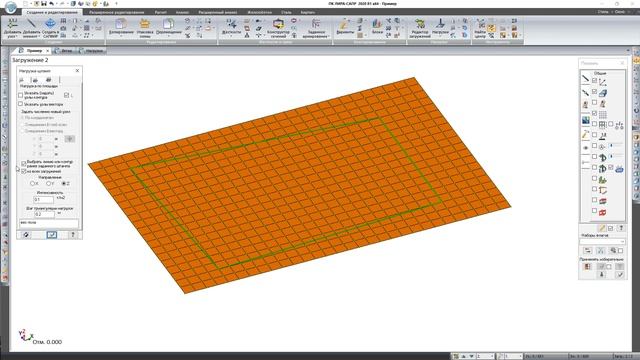
Task: Click the Найти центр tool
Action: [x=480, y=29]
